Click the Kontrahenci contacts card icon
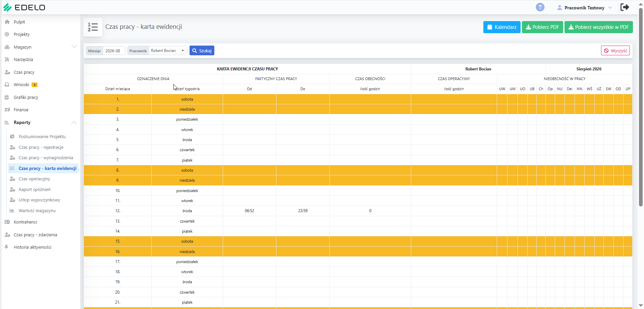Image resolution: width=644 pixels, height=309 pixels. point(7,222)
